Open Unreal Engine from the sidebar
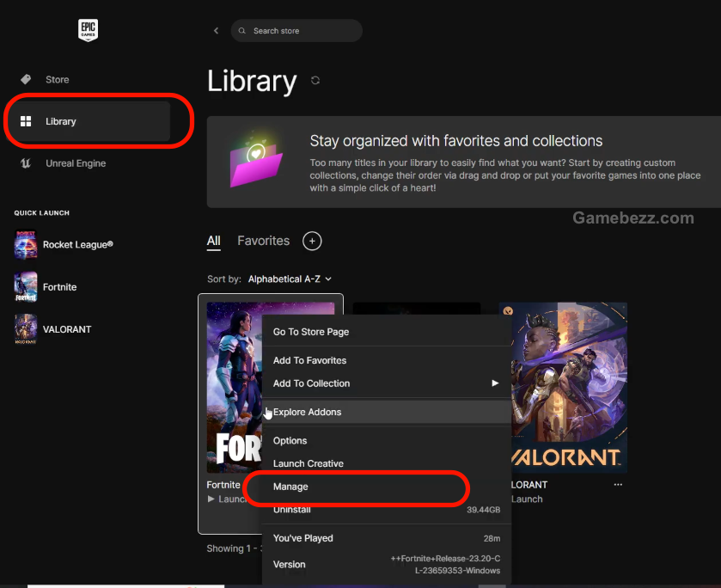Screen dimensions: 721x588 coord(76,163)
